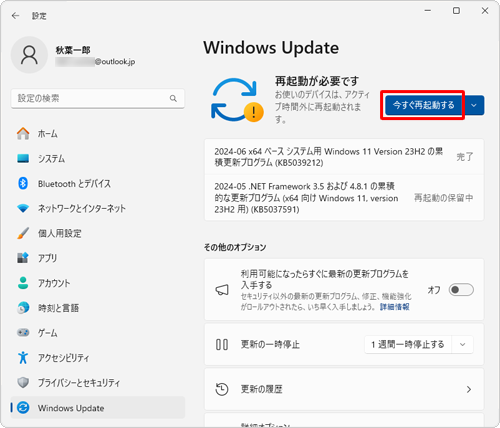Click the Windows Update sync icon in the sidebar
Screen dimensions: 500x428
pyautogui.click(x=23, y=407)
